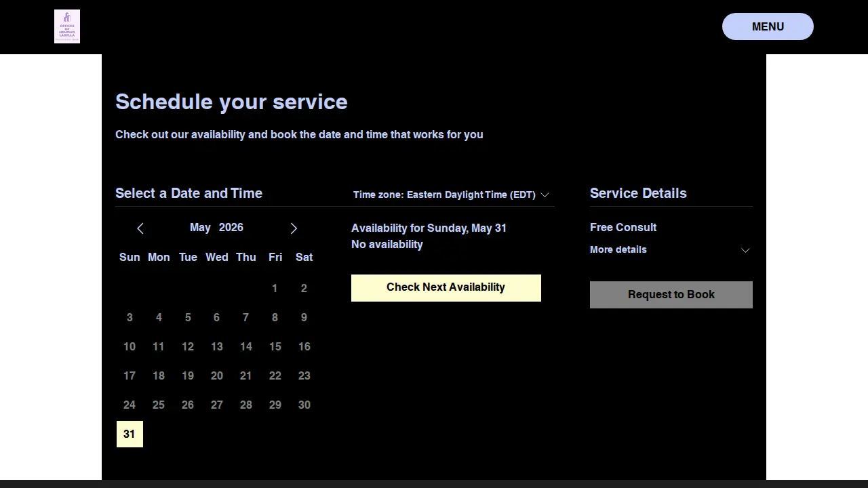Go to previous month arrow
The image size is (868, 488).
(x=140, y=228)
